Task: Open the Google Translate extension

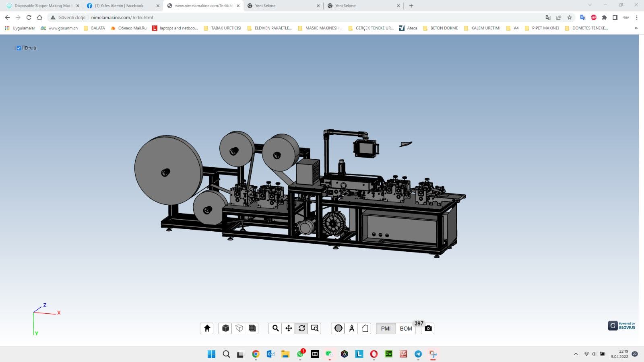Action: pos(582,17)
